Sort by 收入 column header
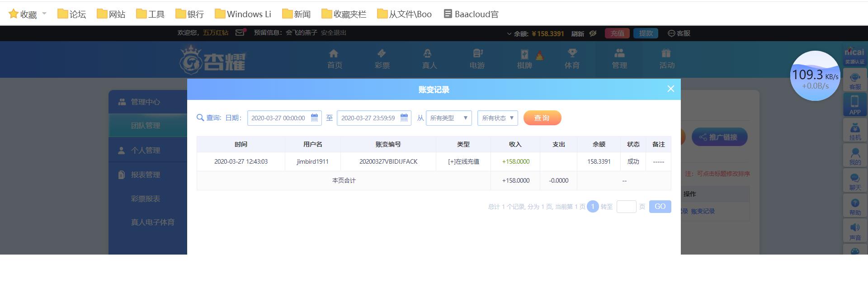The height and width of the screenshot is (293, 868). [515, 144]
